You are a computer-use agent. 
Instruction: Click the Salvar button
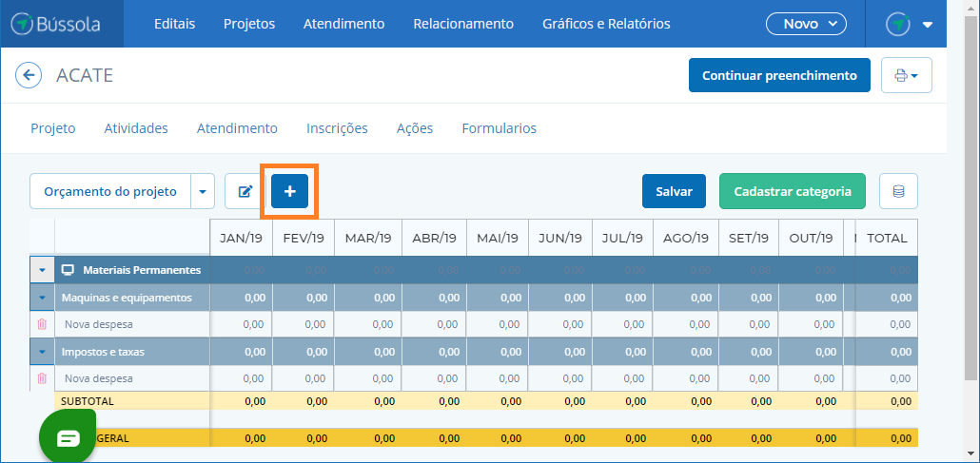click(x=674, y=191)
